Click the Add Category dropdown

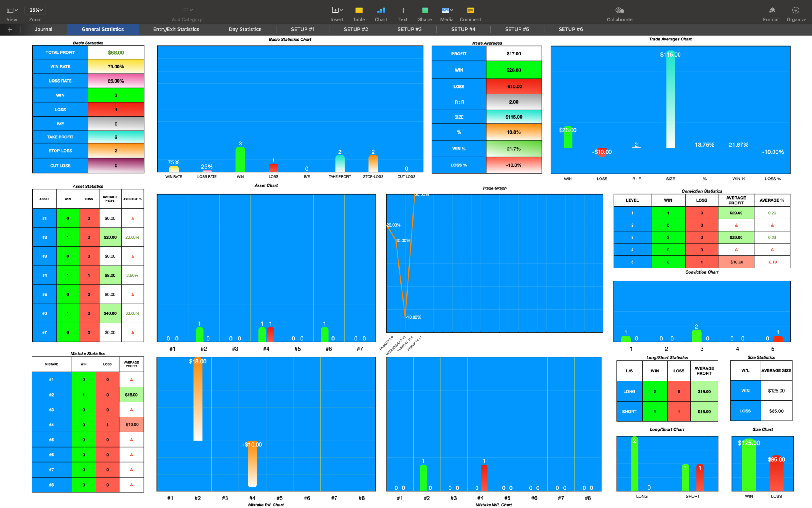click(187, 11)
